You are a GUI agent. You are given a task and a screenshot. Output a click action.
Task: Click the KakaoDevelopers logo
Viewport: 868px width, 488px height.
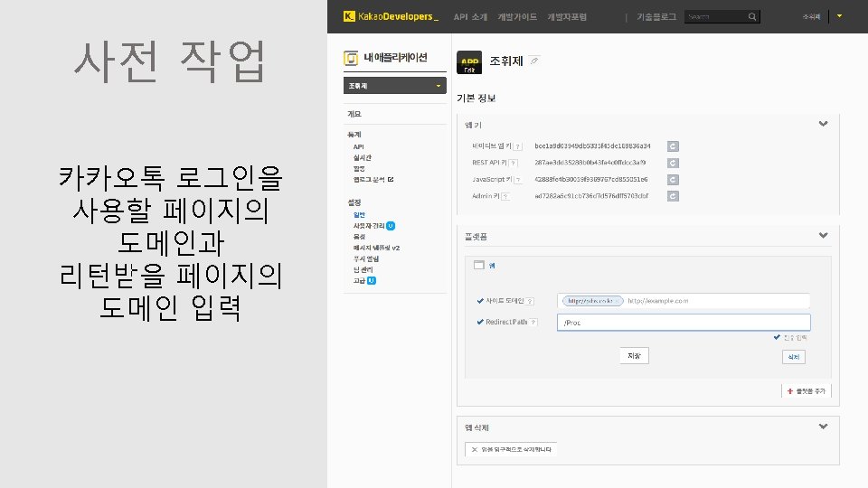click(391, 16)
